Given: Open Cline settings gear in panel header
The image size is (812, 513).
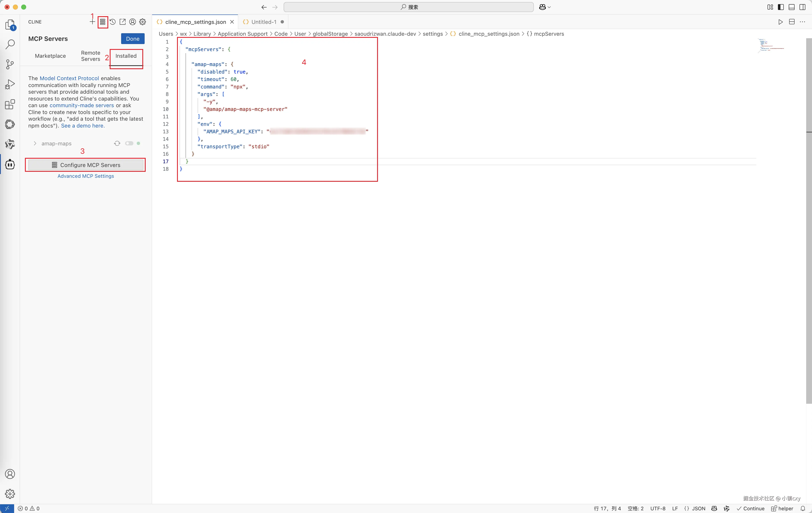Looking at the screenshot, I should click(143, 22).
